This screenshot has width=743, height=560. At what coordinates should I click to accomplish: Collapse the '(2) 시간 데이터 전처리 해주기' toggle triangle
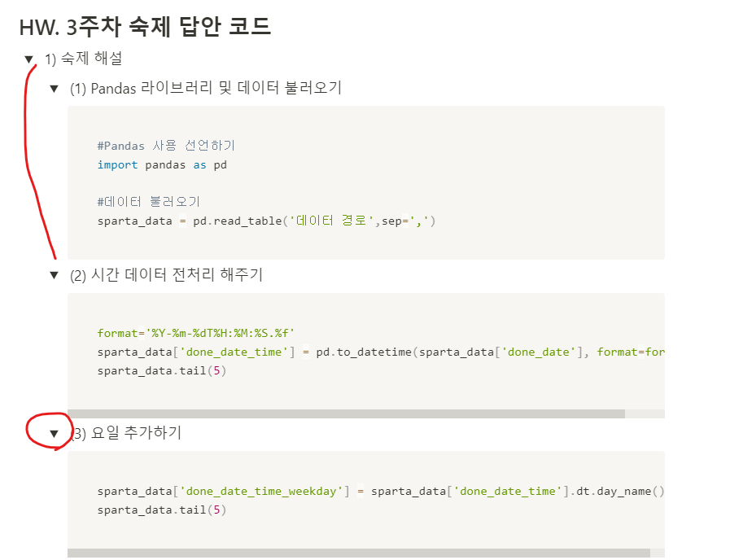pos(54,275)
